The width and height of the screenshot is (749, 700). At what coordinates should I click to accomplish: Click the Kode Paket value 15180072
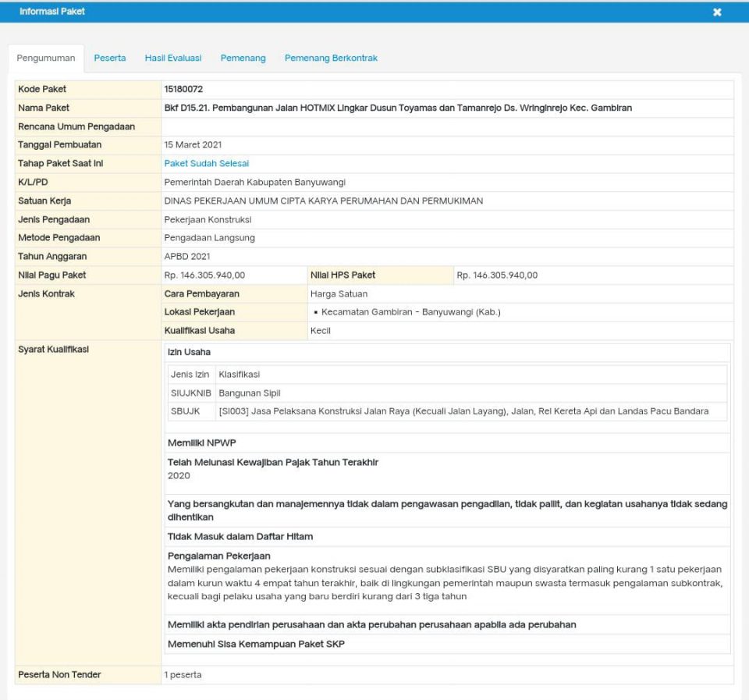click(x=183, y=89)
